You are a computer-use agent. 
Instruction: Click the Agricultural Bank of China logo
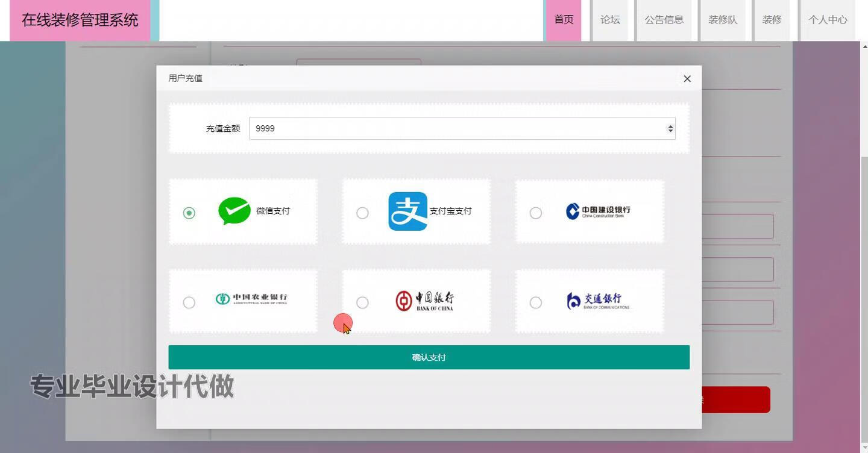251,298
